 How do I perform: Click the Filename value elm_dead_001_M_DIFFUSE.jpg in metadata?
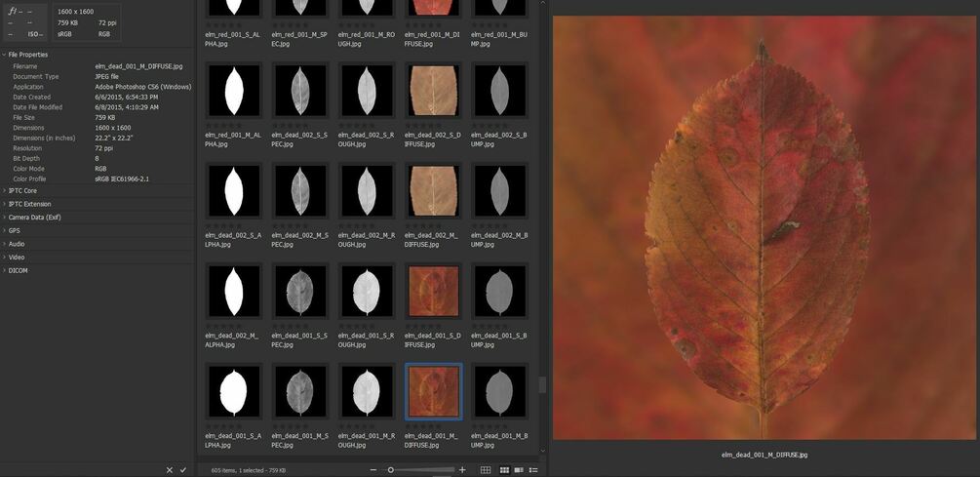pos(138,66)
